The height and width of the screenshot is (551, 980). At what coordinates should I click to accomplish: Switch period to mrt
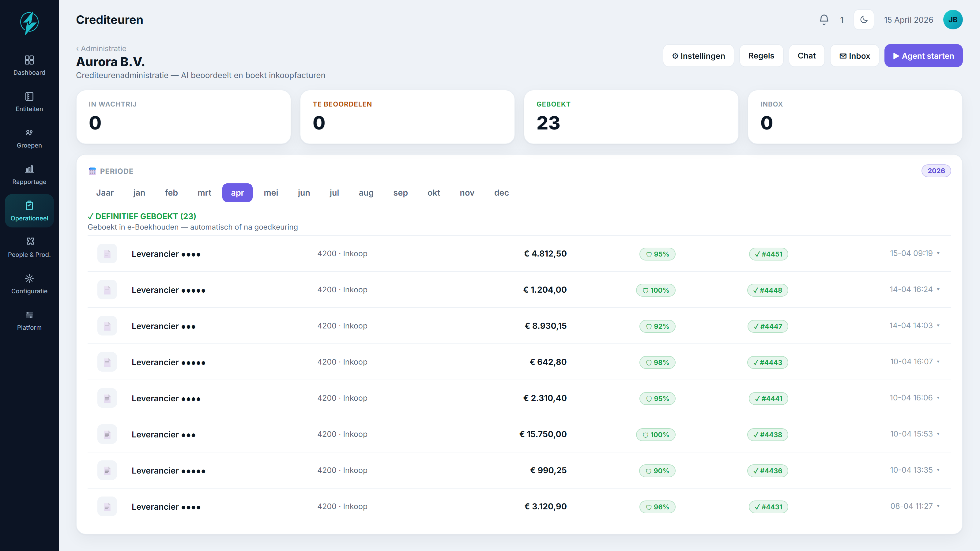tap(204, 193)
